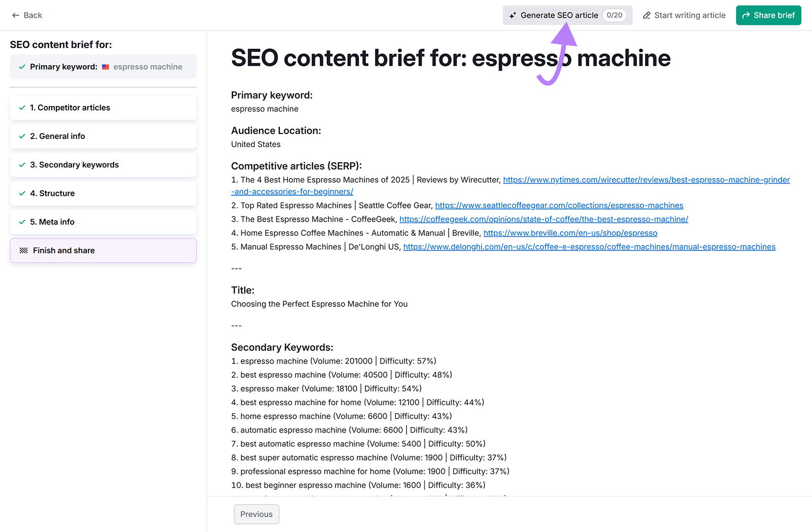Open the Breville espresso shop link

pos(570,233)
